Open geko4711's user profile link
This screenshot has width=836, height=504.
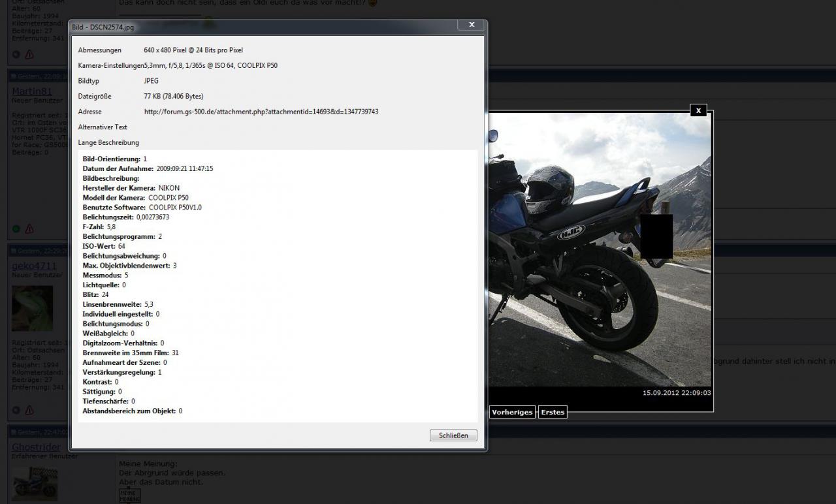(34, 266)
